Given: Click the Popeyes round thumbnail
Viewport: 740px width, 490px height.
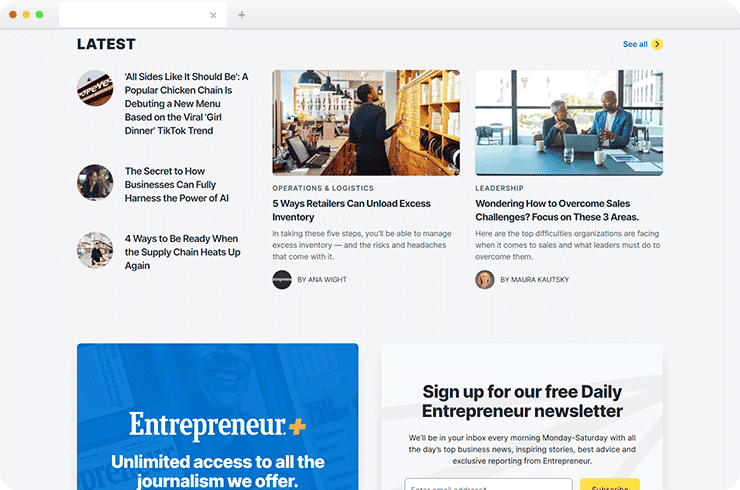Looking at the screenshot, I should coord(95,88).
